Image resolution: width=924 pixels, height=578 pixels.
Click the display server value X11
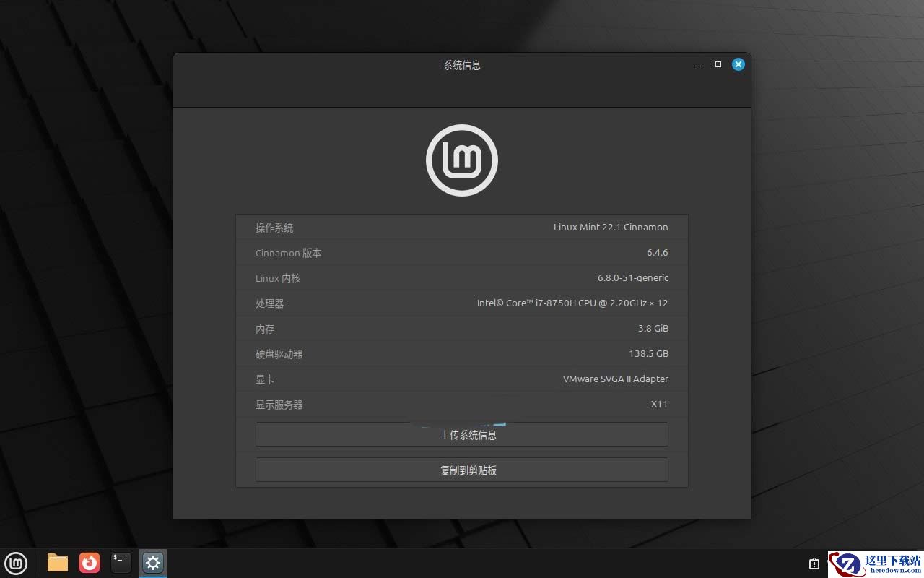[x=660, y=405]
